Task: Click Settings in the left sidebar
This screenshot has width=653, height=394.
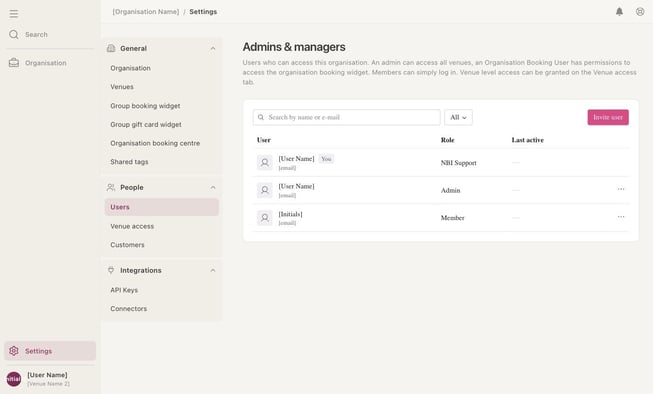Action: pyautogui.click(x=50, y=351)
